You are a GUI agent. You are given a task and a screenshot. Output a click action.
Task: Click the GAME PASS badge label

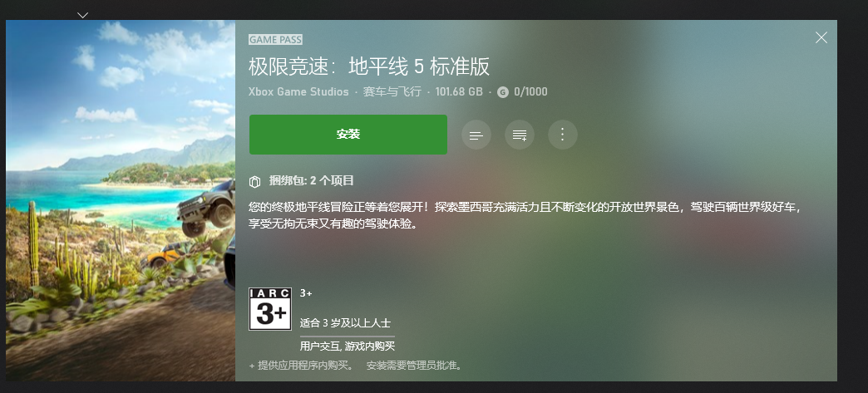pos(276,39)
